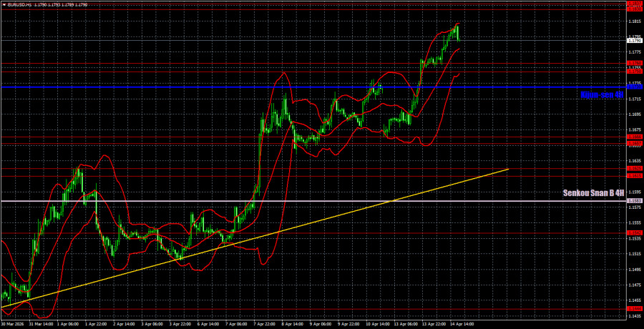Click the 1.1837 red price level tag
This screenshot has width=644, height=329.
tap(635, 4)
